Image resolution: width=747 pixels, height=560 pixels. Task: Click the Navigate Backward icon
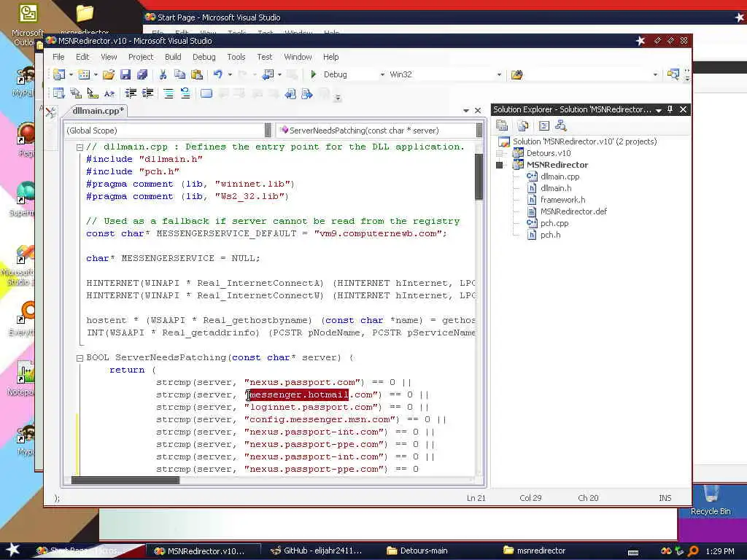pyautogui.click(x=268, y=74)
